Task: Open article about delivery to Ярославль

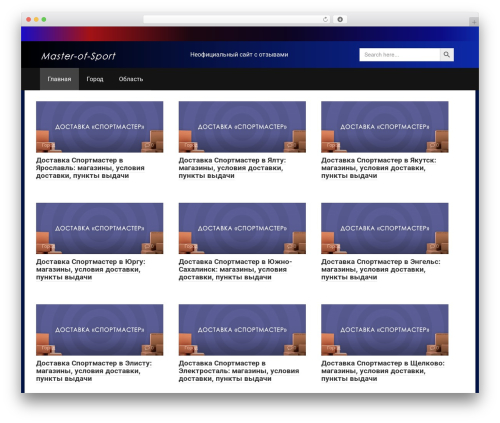Action: [90, 168]
